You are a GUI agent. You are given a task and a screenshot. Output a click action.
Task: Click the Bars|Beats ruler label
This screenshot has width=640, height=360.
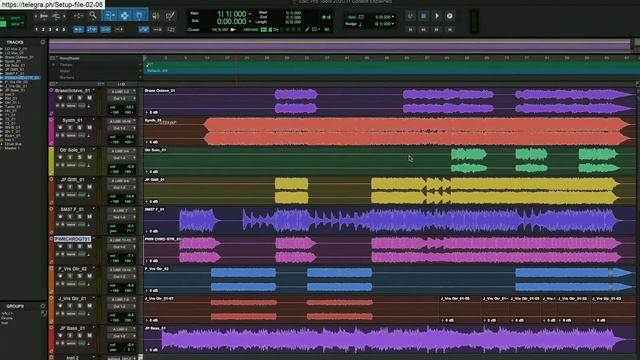coord(69,58)
